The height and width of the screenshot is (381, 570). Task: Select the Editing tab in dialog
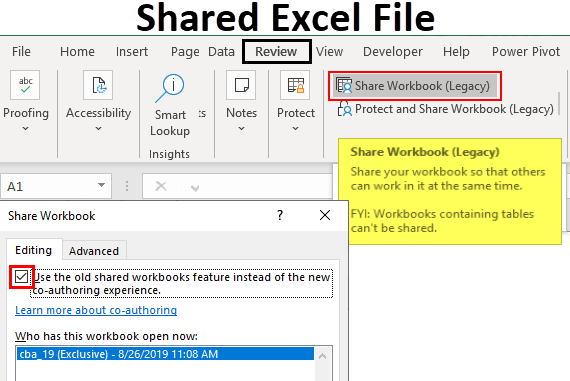point(34,250)
